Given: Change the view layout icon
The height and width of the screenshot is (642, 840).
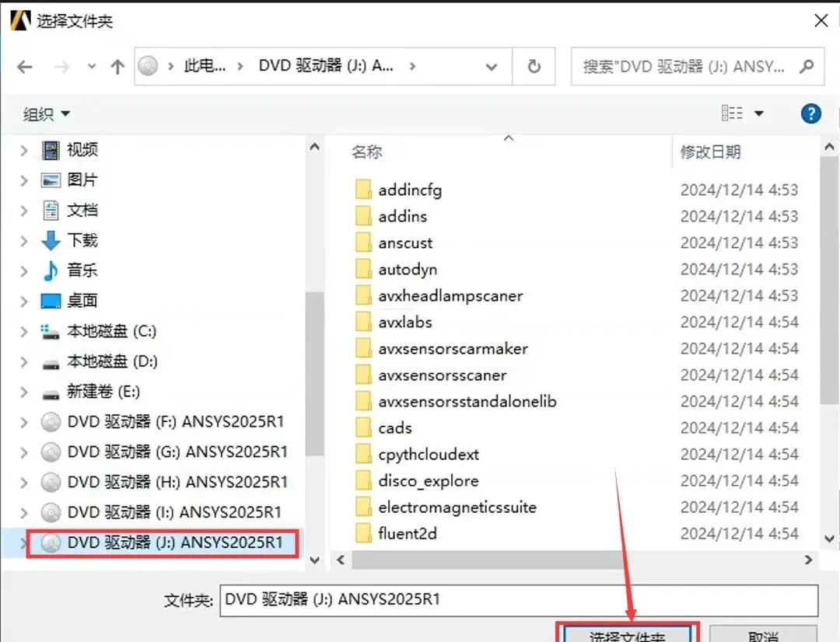Looking at the screenshot, I should (x=733, y=113).
